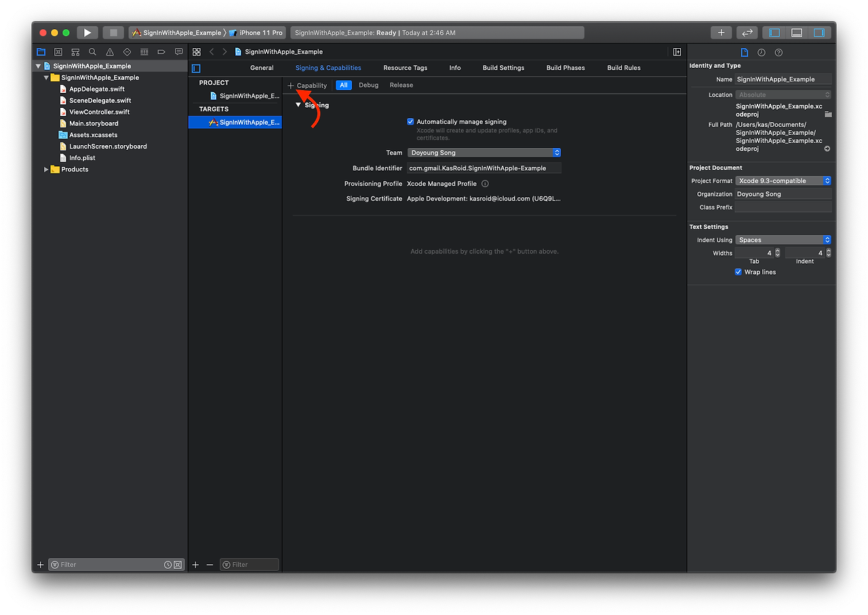The image size is (868, 615).
Task: Open the Location Absolute dropdown
Action: (783, 95)
